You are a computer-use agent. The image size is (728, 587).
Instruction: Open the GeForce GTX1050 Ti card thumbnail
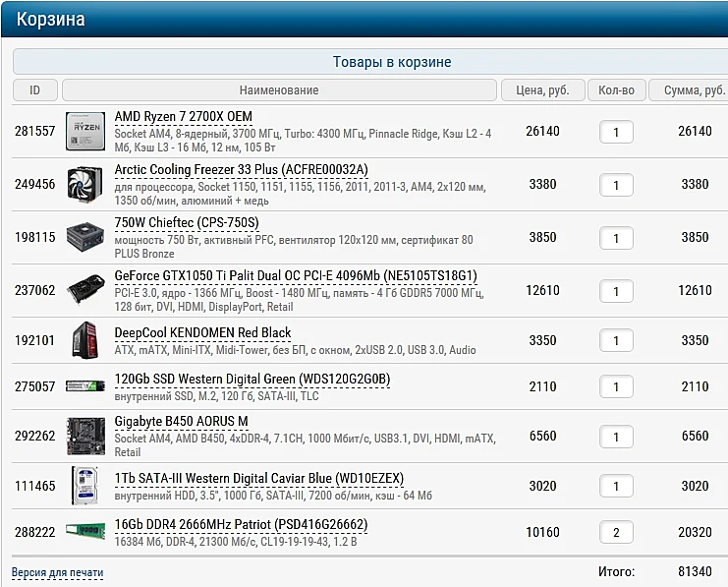click(x=85, y=289)
